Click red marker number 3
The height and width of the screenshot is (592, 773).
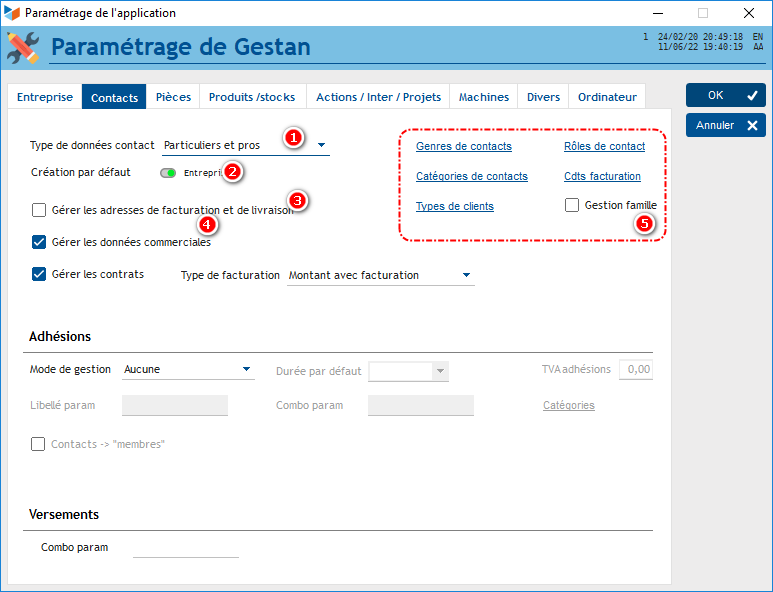(297, 200)
